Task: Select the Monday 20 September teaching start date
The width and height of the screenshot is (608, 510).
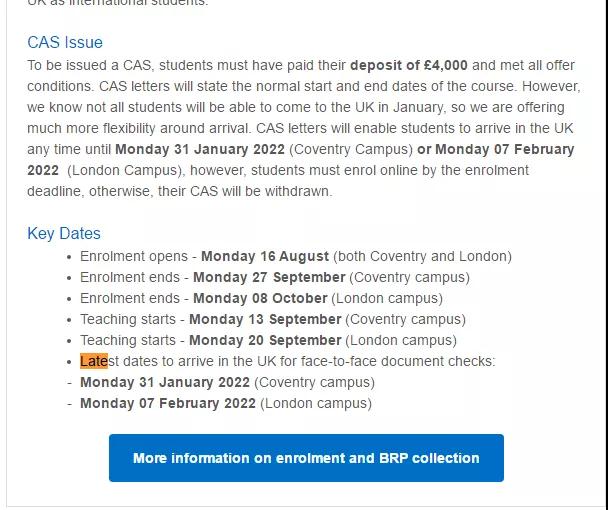Action: (x=265, y=340)
